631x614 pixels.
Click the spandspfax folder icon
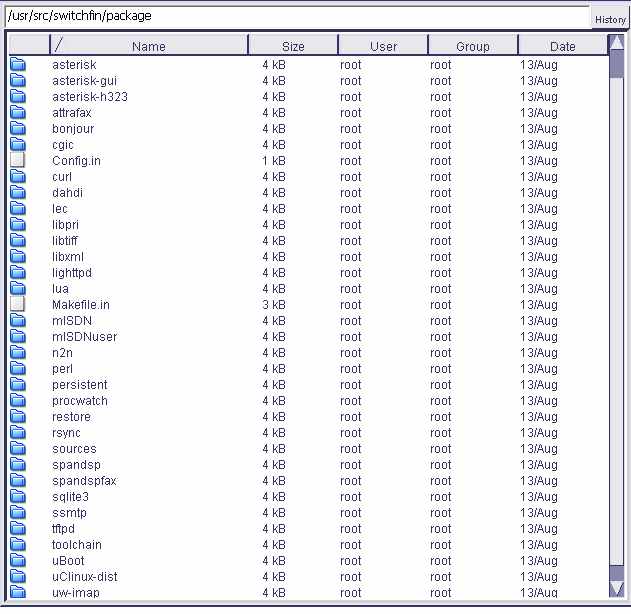pos(18,480)
